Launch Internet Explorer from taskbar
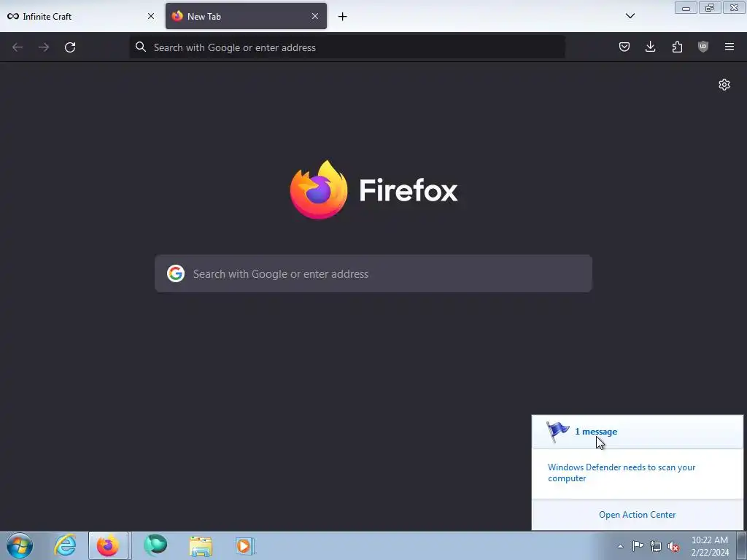747x560 pixels. 65,545
